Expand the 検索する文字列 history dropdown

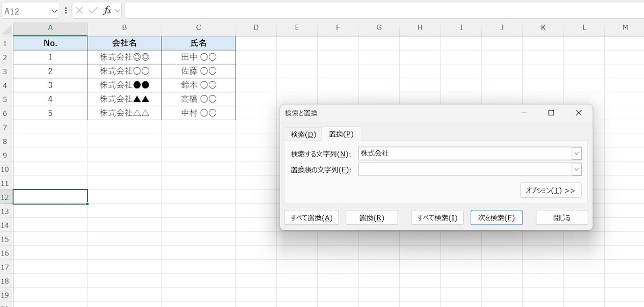576,153
